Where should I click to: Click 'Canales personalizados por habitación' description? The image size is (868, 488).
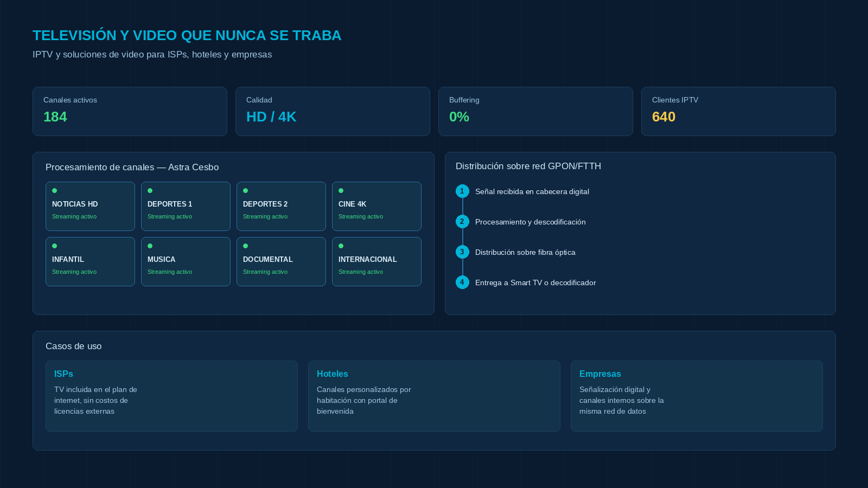pos(363,400)
